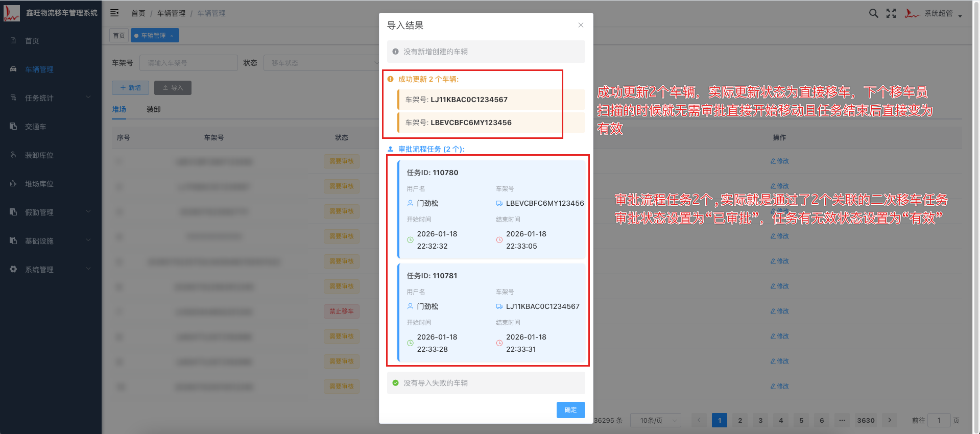Click the 任务ID: 110780 card title

pos(433,173)
